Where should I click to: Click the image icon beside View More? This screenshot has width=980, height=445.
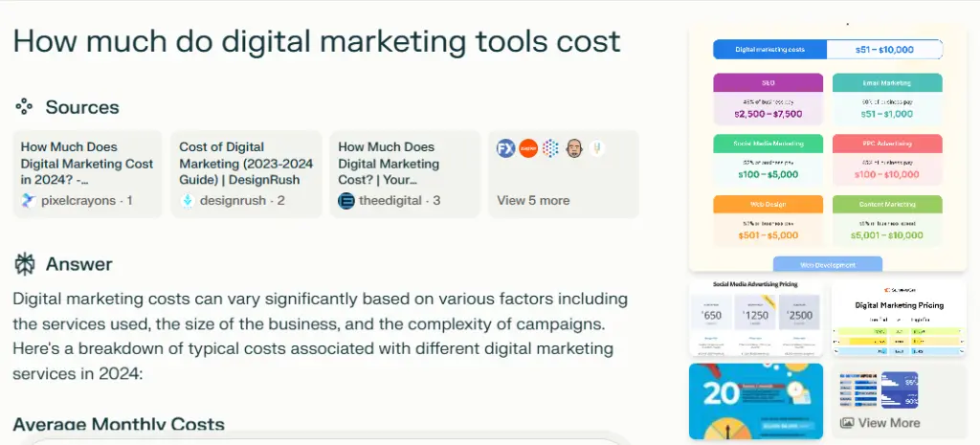pos(846,423)
